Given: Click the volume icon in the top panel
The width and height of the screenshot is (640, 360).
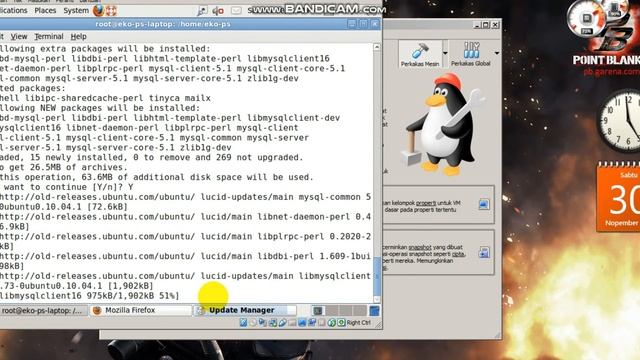Looking at the screenshot, I should (x=218, y=11).
